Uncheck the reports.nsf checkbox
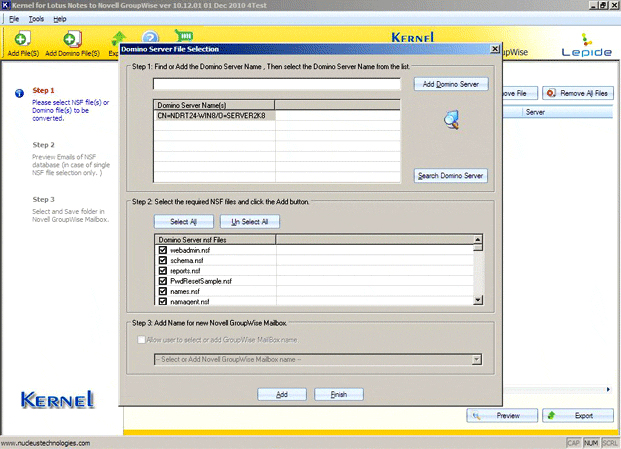This screenshot has height=449, width=621. (x=162, y=270)
